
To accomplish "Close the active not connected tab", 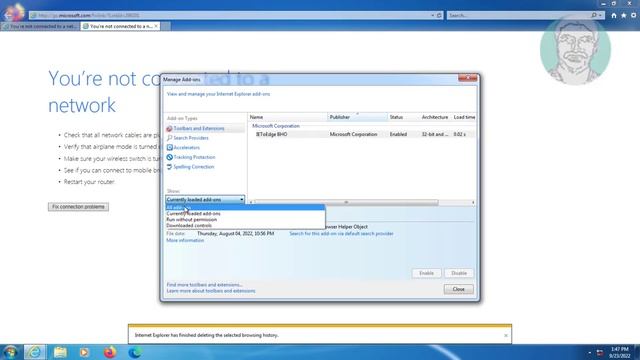I will pos(156,26).
